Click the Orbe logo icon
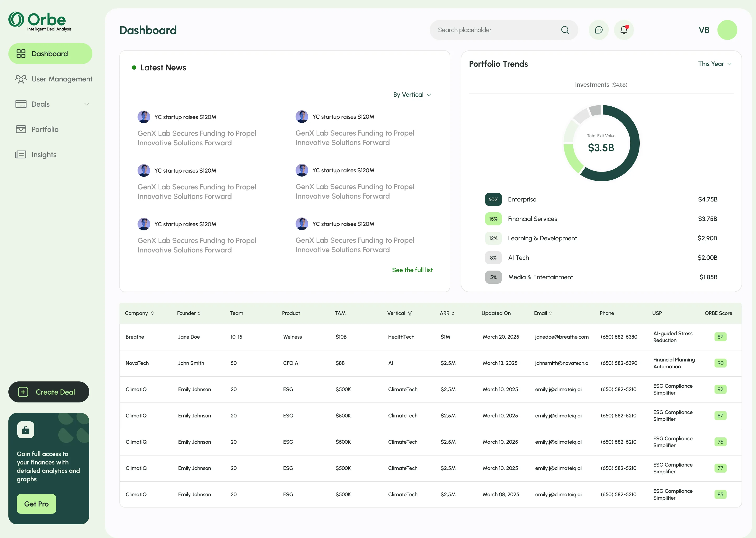The image size is (756, 538). [16, 19]
